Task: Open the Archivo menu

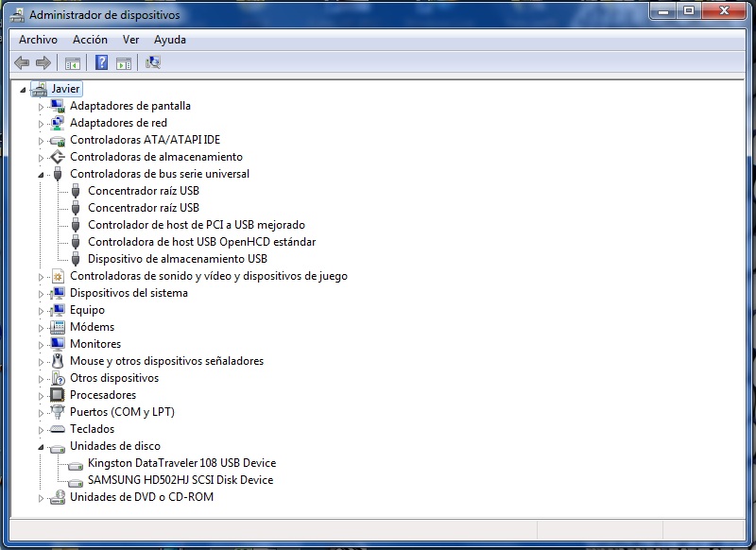Action: pos(38,40)
